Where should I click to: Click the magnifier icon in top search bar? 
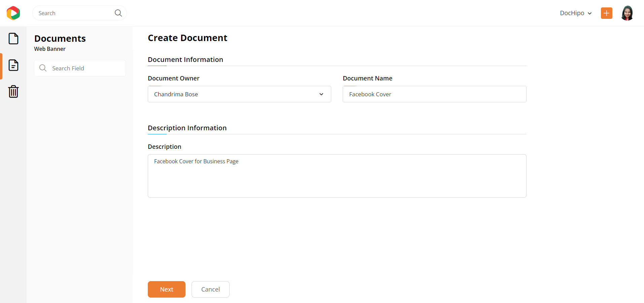pos(118,13)
